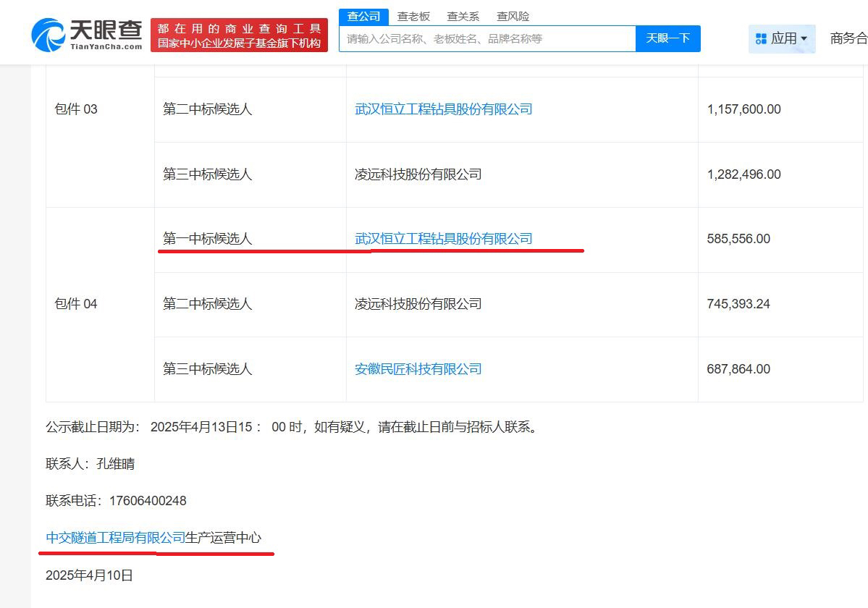868x608 pixels.
Task: Select the 包件 03 cell
Action: (76, 109)
